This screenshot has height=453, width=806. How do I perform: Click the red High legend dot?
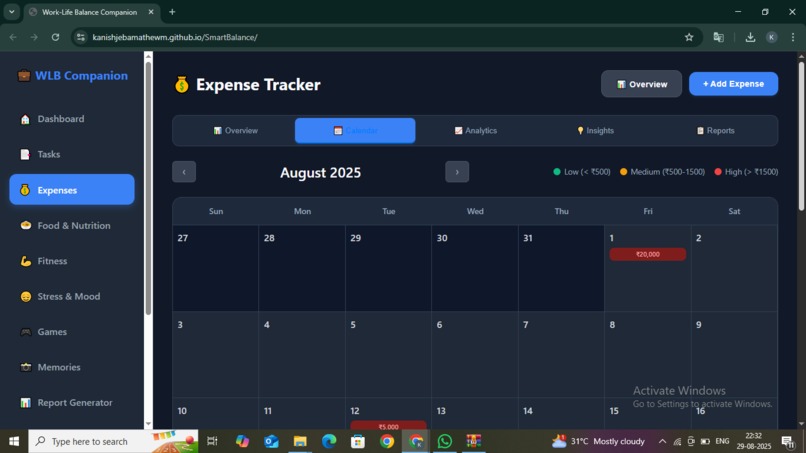pyautogui.click(x=718, y=172)
